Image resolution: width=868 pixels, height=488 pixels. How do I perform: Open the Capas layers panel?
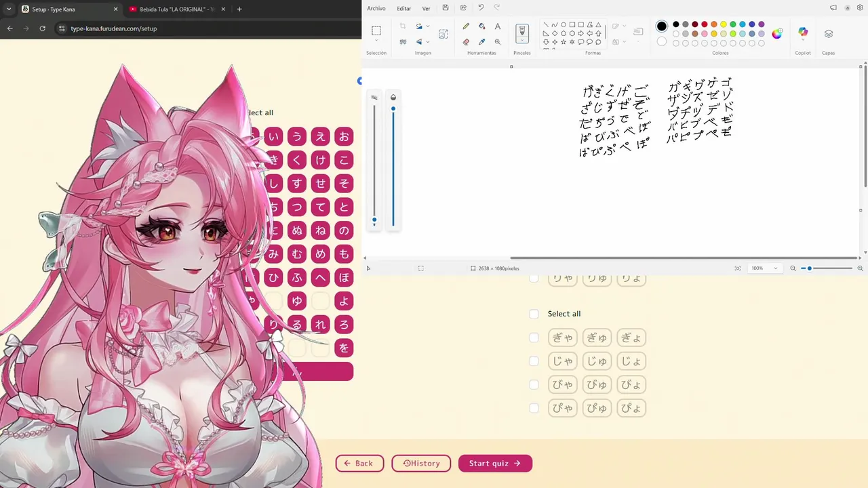829,34
